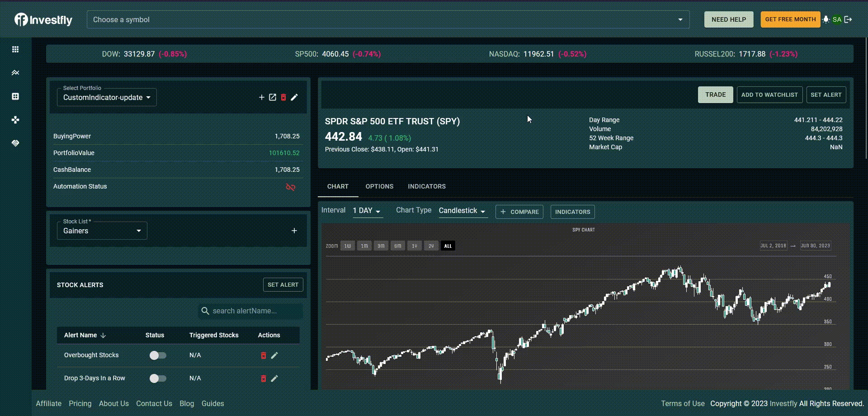868x416 pixels.
Task: Open the Interval 1 DAY dropdown
Action: point(368,211)
